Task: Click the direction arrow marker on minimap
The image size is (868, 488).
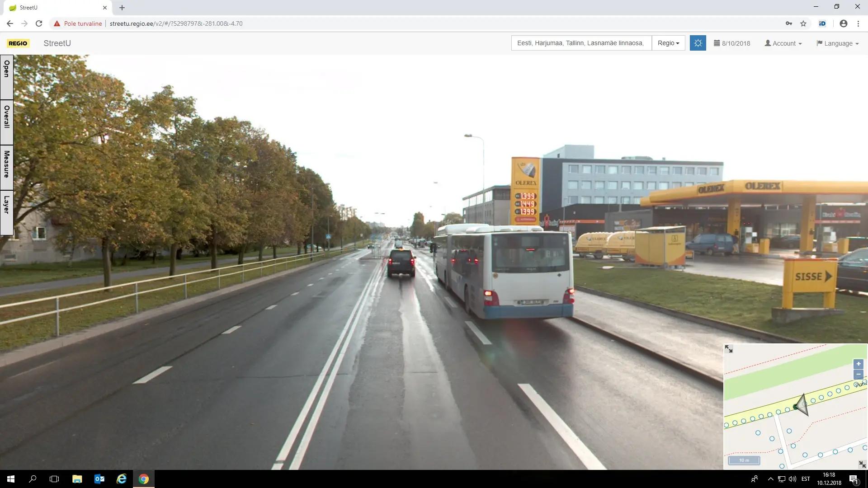Action: tap(802, 404)
